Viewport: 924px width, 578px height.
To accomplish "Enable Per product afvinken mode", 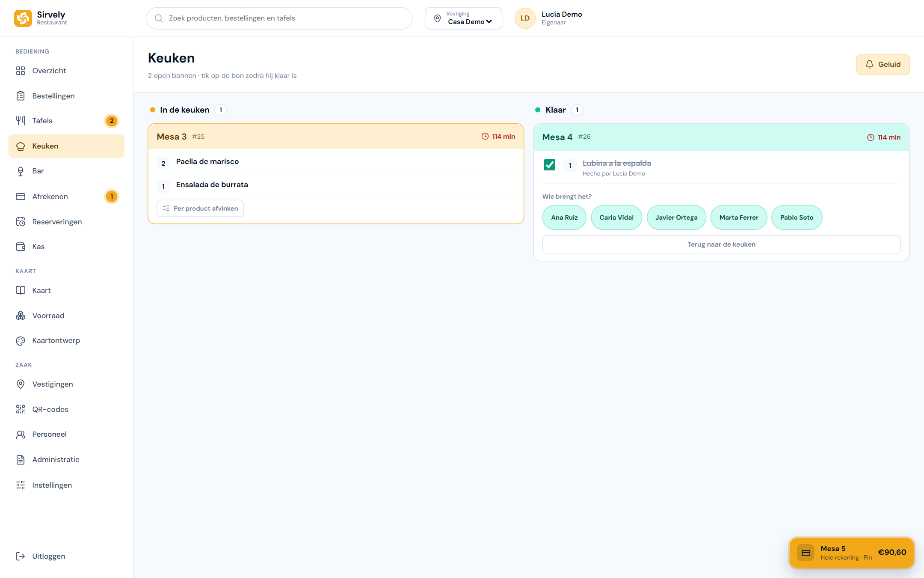I will [200, 209].
